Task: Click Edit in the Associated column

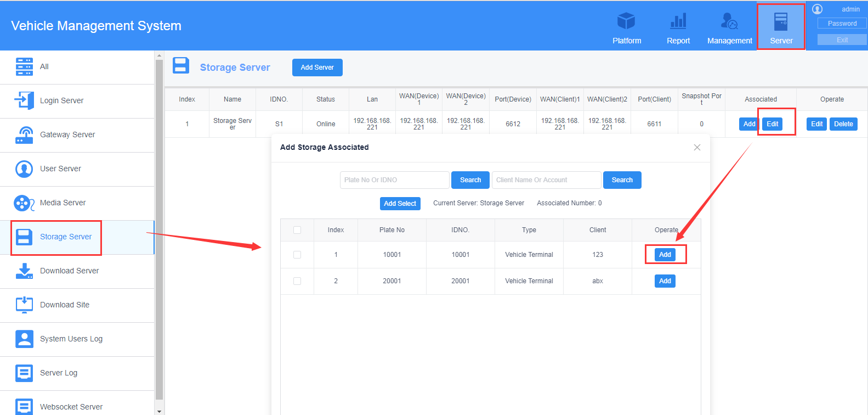Action: [773, 124]
